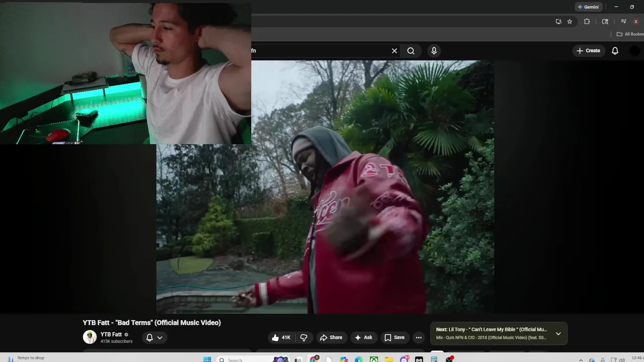Save the video to a playlist
Viewport: 644px width, 362px height.
(394, 337)
